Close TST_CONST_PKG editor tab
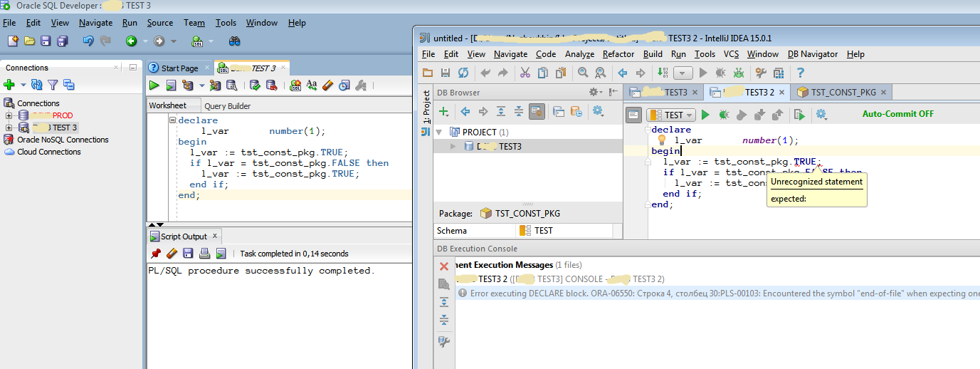The height and width of the screenshot is (369, 980). click(x=884, y=93)
